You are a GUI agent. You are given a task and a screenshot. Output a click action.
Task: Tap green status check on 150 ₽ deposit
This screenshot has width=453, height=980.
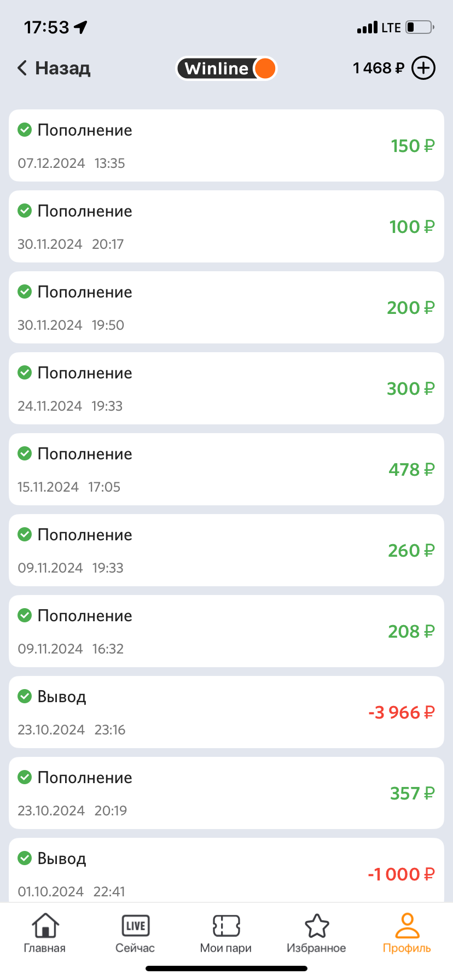[25, 130]
